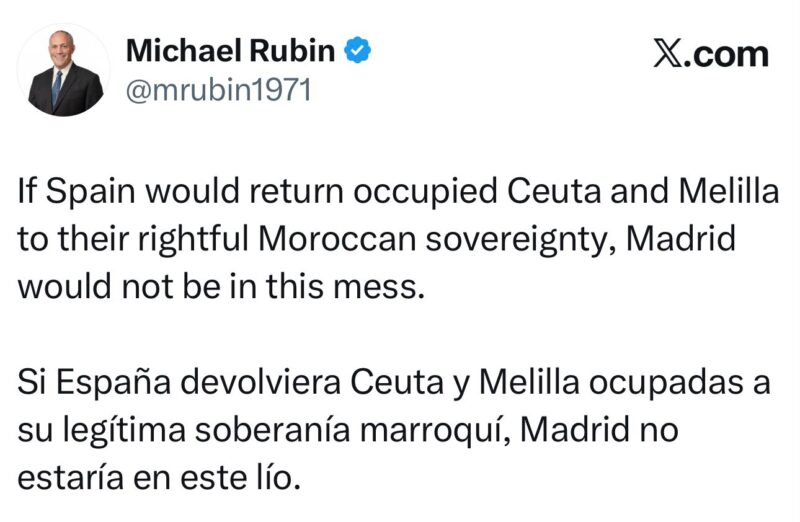This screenshot has height=522, width=800.
Task: Click the word 'Moroccan' in the tweet
Action: pyautogui.click(x=337, y=239)
